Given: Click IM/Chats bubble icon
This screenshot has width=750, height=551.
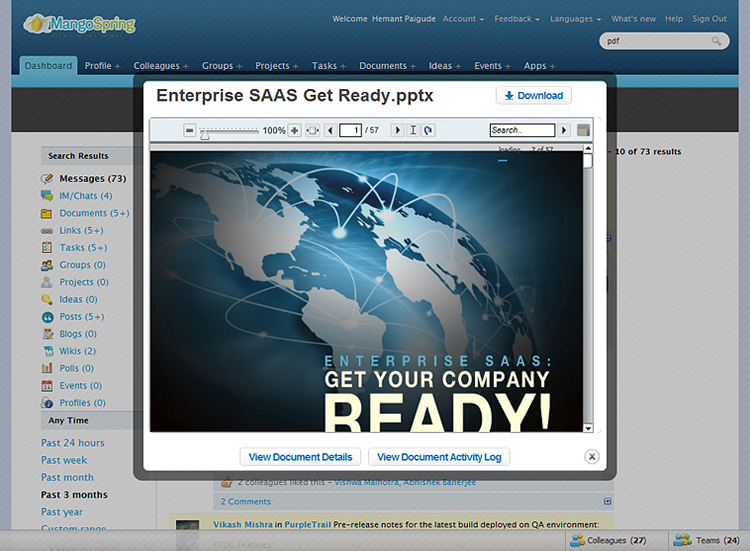Looking at the screenshot, I should click(x=47, y=196).
